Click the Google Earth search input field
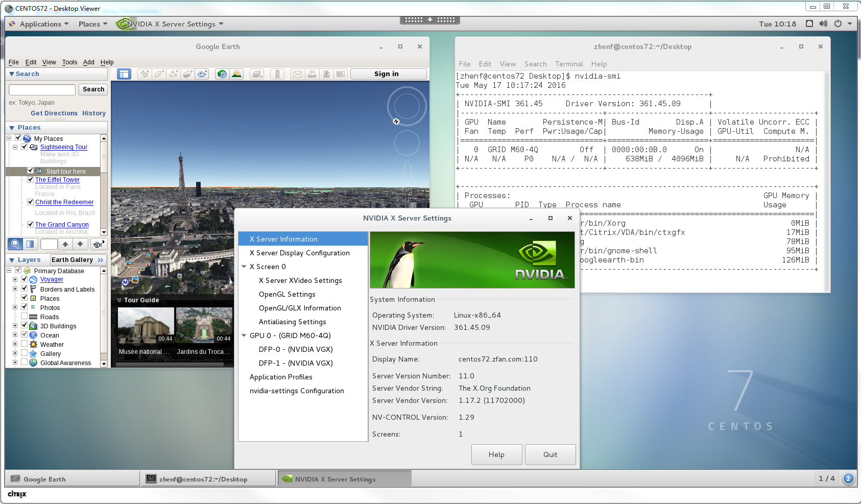Image resolution: width=861 pixels, height=504 pixels. (x=42, y=89)
